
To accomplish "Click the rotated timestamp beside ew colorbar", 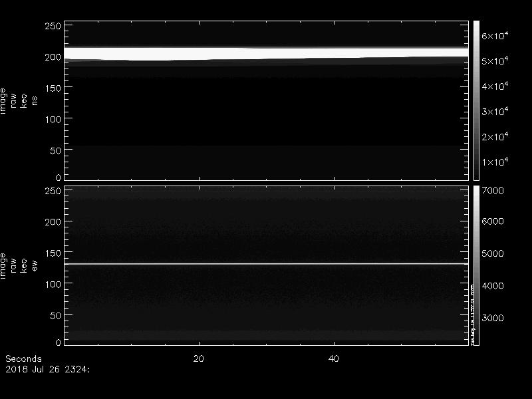I will [x=472, y=314].
